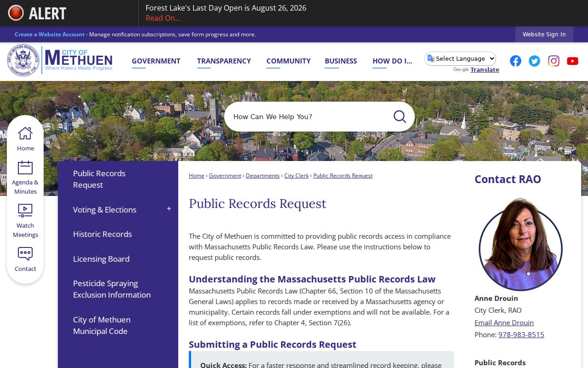Click the Government breadcrumb link
The height and width of the screenshot is (368, 588).
tap(225, 176)
